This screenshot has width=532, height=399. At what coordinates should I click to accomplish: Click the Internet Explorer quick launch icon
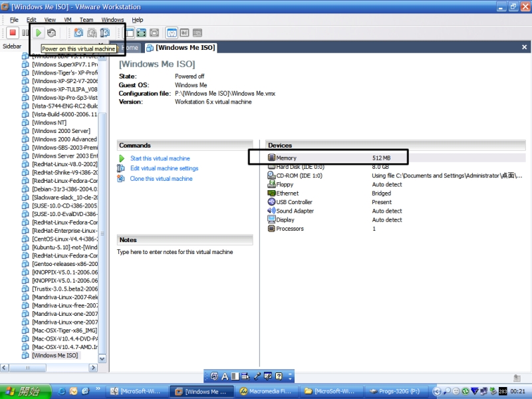tap(61, 391)
